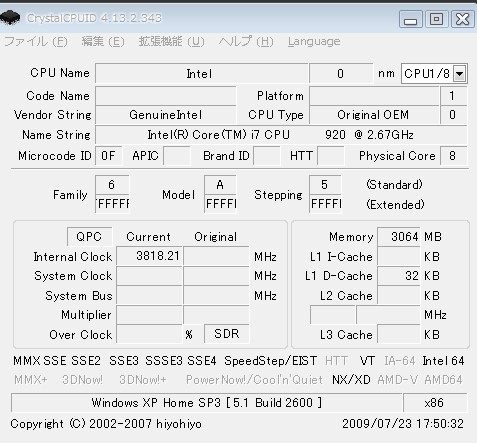This screenshot has height=443, width=477.
Task: Expand the CPU1/8 selector dropdown arrow
Action: point(459,74)
